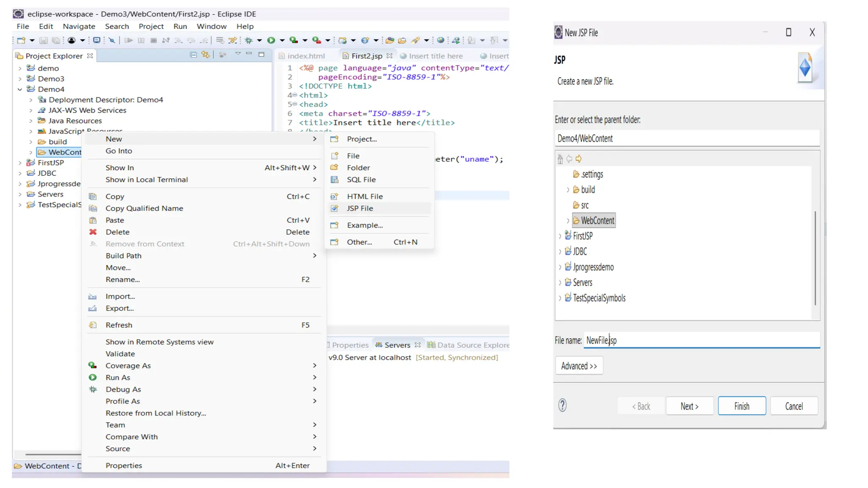
Task: Select Refresh in the context menu
Action: coord(119,325)
